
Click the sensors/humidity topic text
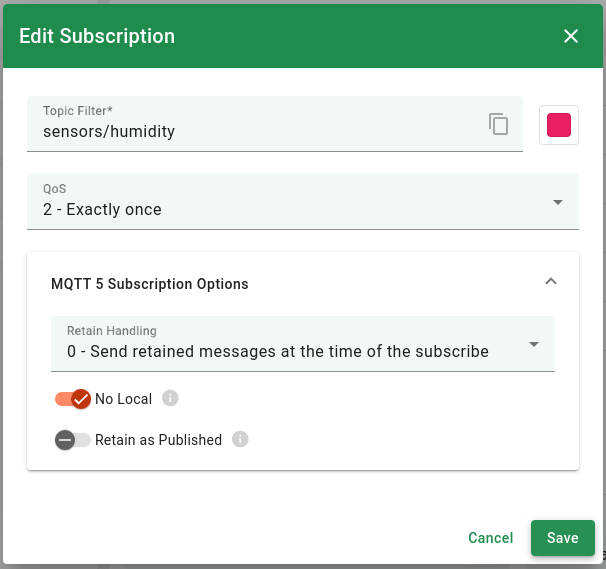pos(109,131)
